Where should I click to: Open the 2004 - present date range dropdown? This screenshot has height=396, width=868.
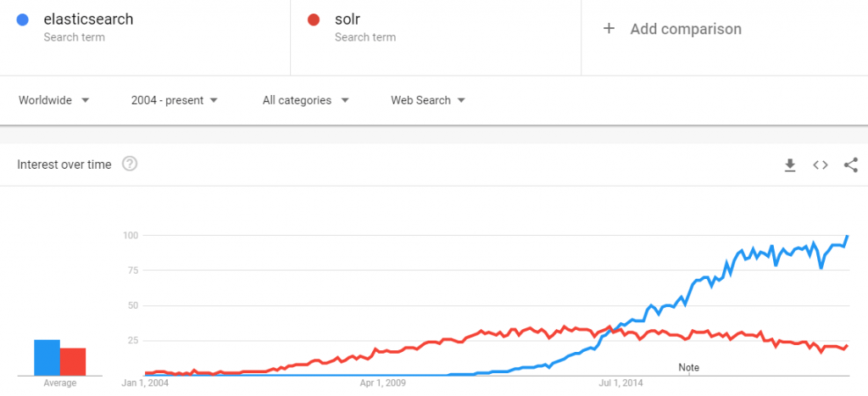[x=175, y=100]
